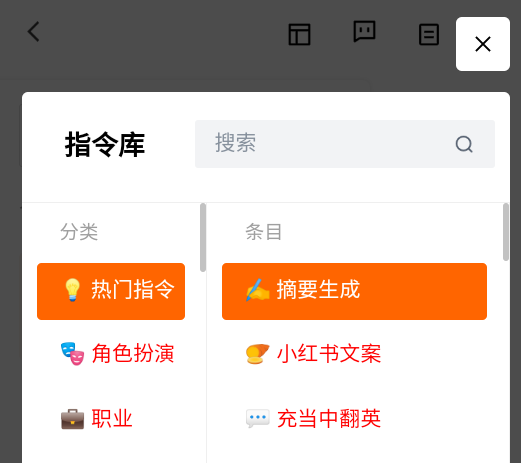Viewport: 521px width, 463px height.
Task: Click the writing hand icon
Action: click(258, 290)
